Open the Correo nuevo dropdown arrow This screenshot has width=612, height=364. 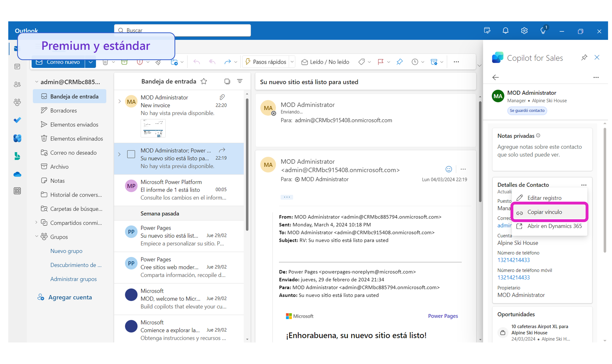tap(91, 62)
